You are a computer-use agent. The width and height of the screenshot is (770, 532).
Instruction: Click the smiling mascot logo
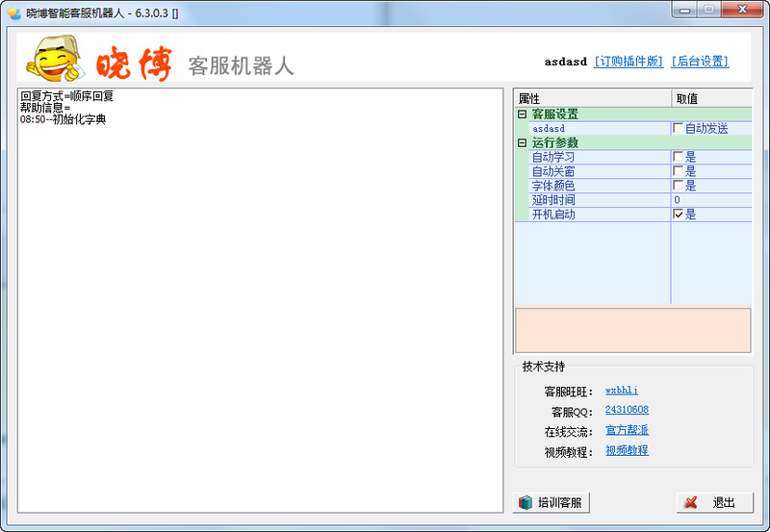coord(55,60)
